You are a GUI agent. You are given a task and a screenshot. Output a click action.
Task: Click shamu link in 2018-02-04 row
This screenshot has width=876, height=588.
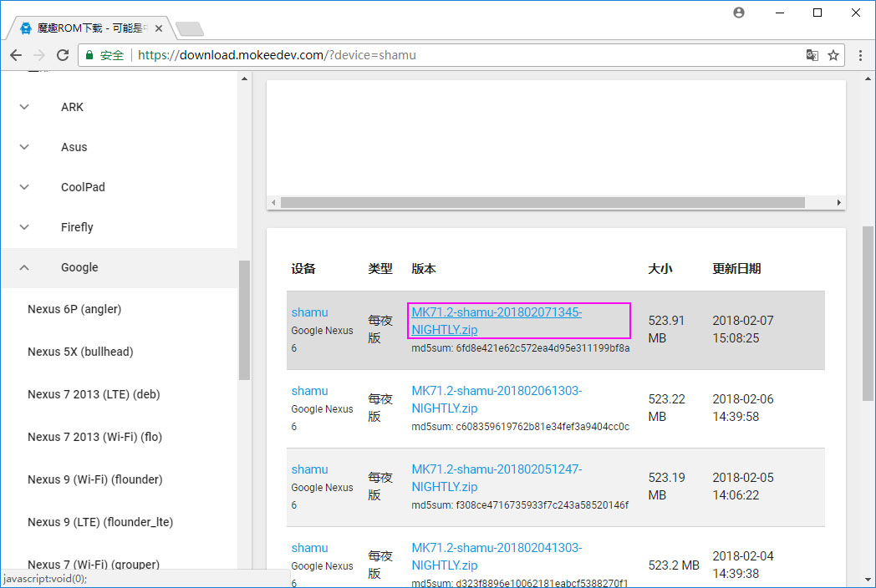(309, 548)
